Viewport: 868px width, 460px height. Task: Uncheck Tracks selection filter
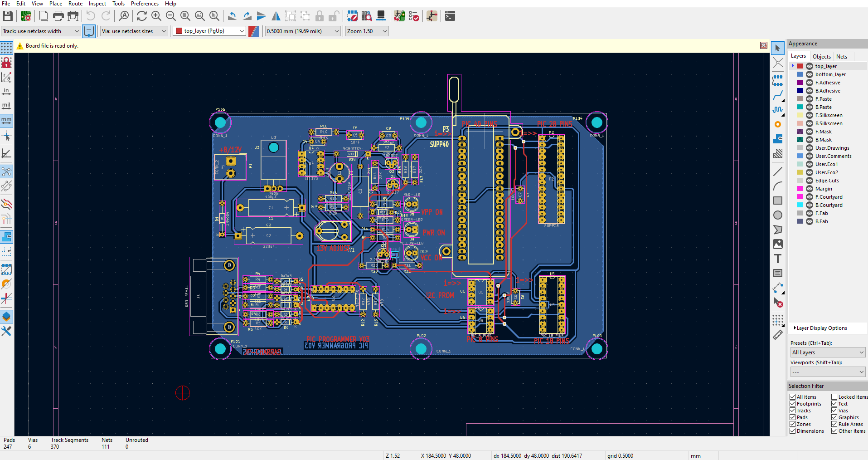click(x=793, y=411)
